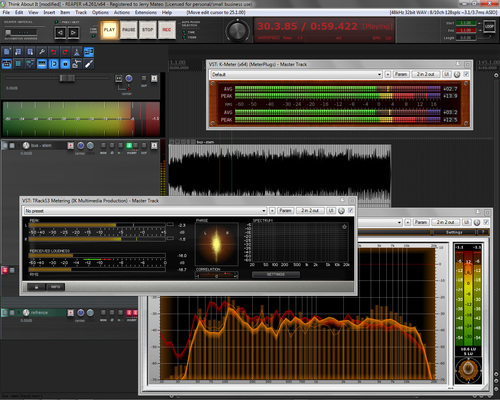Click the master track blue pan knob
Viewport: 500px width, 400px height.
point(129,78)
